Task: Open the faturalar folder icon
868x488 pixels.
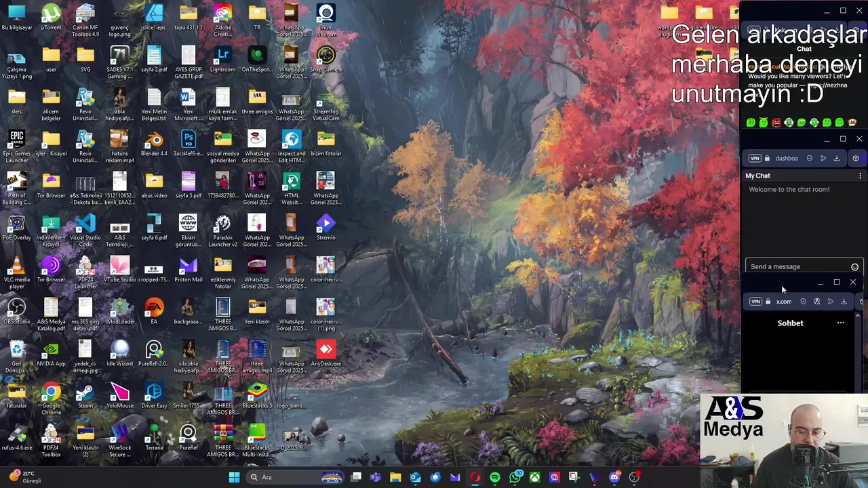Action: pos(17,396)
